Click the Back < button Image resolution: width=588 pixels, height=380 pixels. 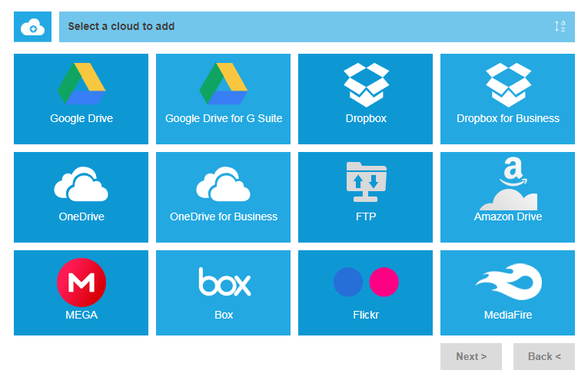[x=543, y=356]
